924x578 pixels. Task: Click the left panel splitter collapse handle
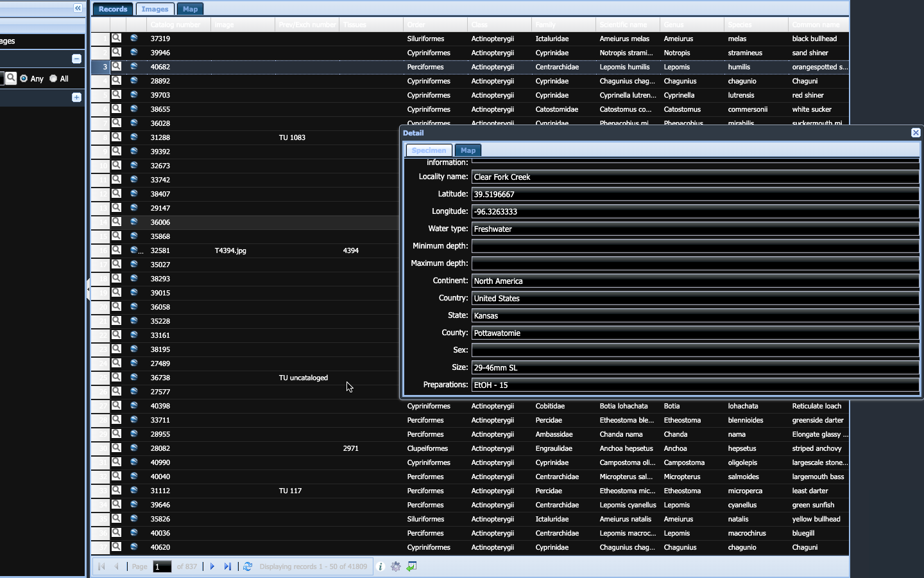tap(88, 289)
